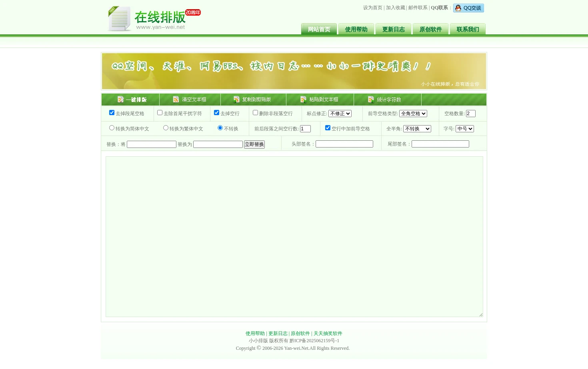Click the 复制到剪贴版 icon
Viewport: 588px width, 369px height.
(x=236, y=99)
